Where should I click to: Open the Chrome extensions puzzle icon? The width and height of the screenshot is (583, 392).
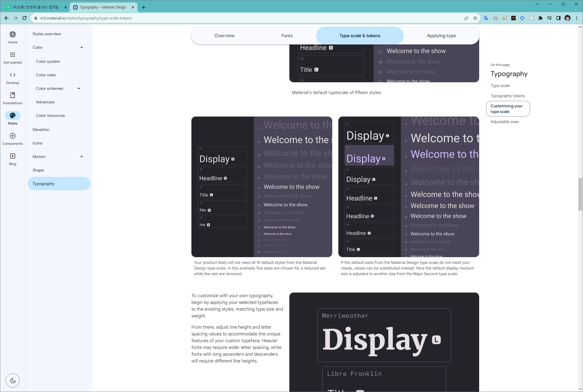[540, 18]
